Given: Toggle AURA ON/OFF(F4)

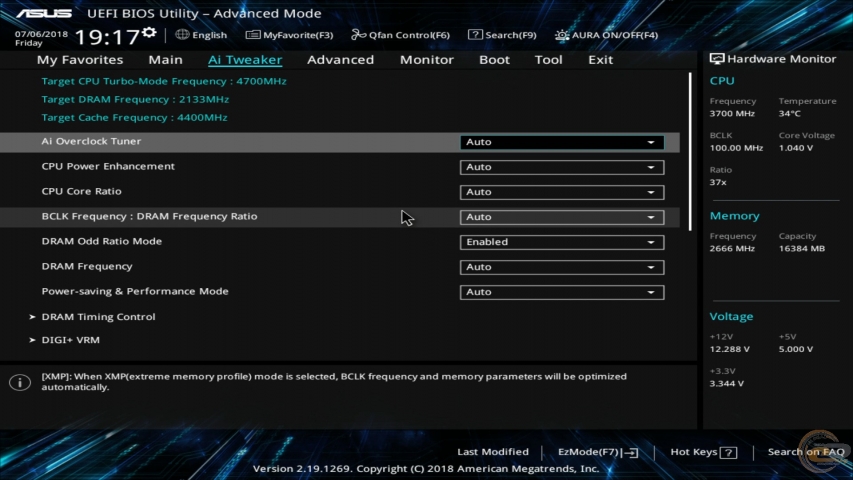Looking at the screenshot, I should click(x=607, y=35).
